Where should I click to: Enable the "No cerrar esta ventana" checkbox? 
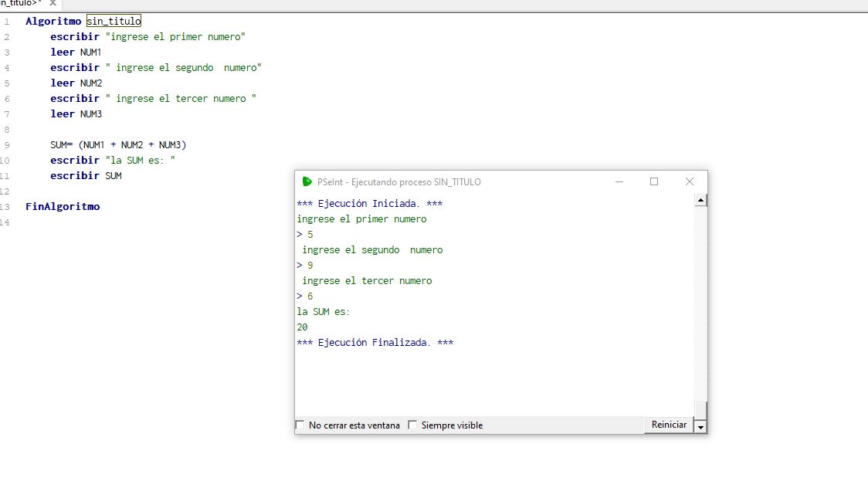300,425
